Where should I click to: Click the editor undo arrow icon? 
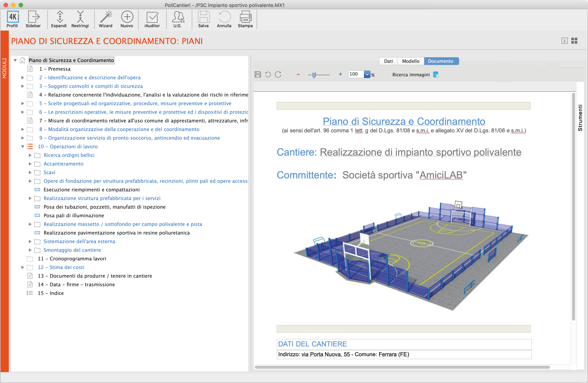click(268, 74)
